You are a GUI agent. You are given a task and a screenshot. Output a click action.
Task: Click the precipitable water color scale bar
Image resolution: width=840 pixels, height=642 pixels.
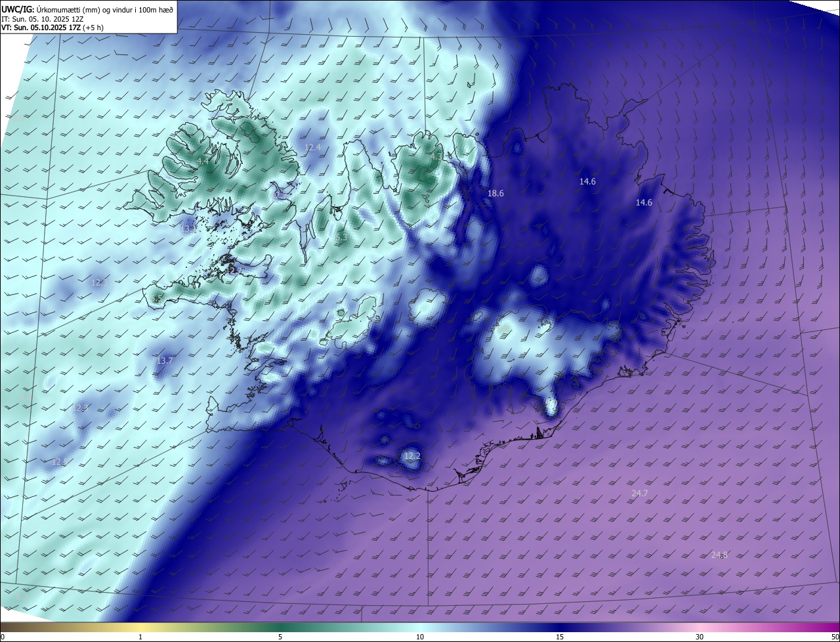click(420, 627)
